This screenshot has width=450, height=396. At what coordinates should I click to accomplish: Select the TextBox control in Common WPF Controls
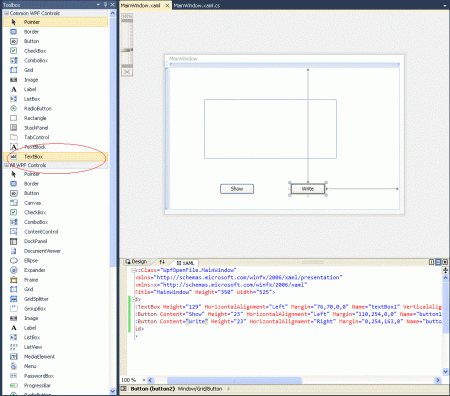pyautogui.click(x=55, y=156)
